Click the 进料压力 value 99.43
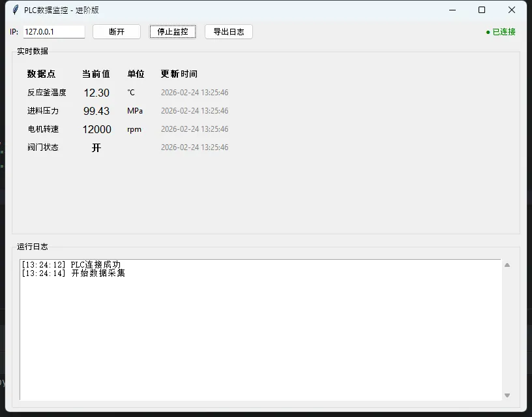Viewport: 532px width, 417px height. tap(96, 111)
